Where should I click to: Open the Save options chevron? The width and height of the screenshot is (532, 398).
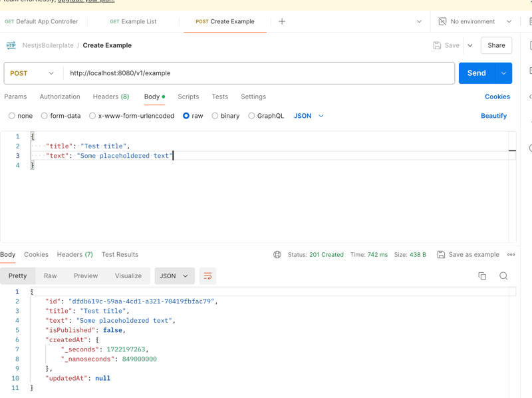[x=470, y=45]
